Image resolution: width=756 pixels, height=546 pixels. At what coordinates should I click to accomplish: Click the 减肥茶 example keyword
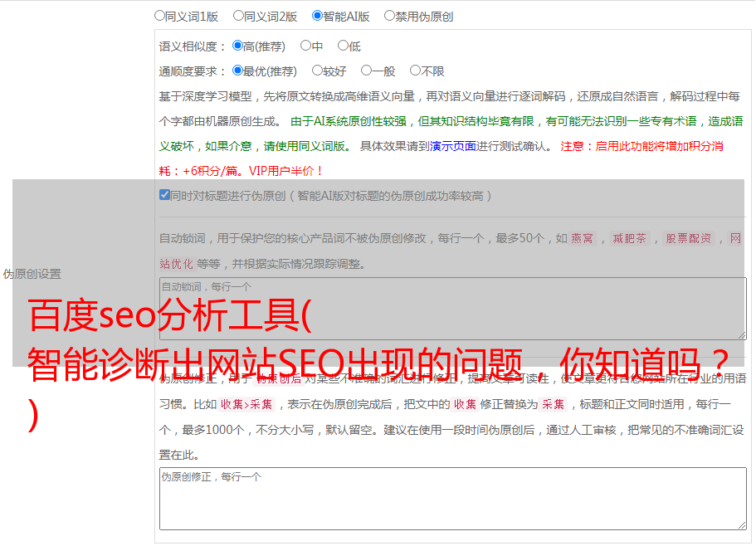[x=629, y=238]
